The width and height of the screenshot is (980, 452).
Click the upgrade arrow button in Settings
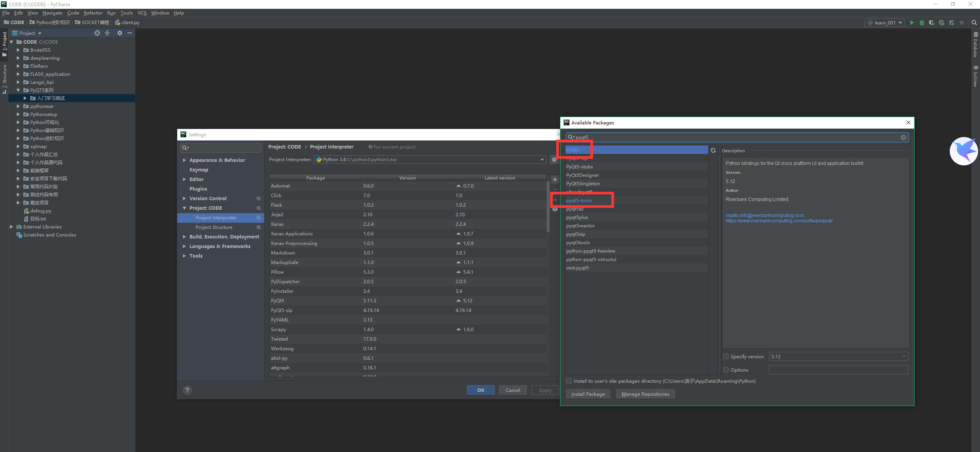pyautogui.click(x=555, y=199)
